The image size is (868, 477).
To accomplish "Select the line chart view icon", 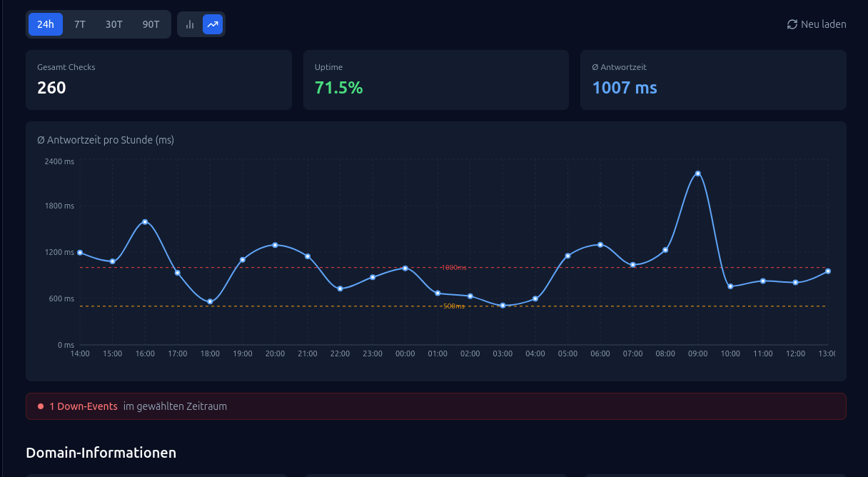I will pyautogui.click(x=213, y=24).
